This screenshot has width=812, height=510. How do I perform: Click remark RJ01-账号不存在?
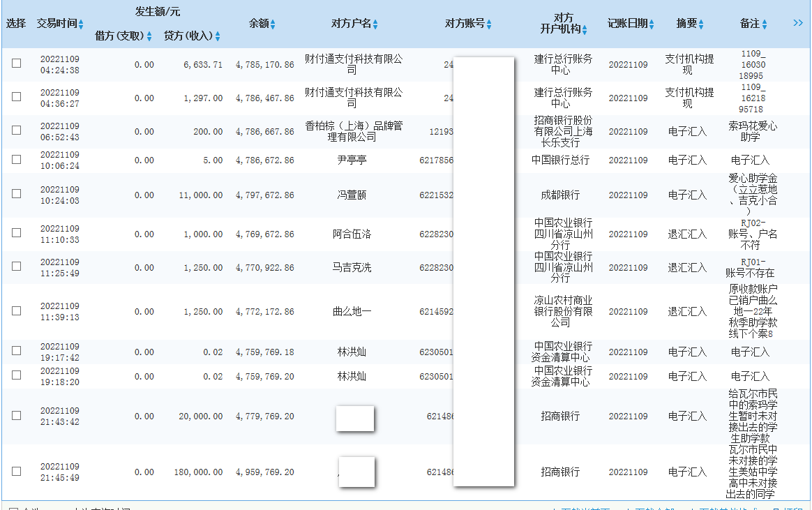pyautogui.click(x=751, y=268)
